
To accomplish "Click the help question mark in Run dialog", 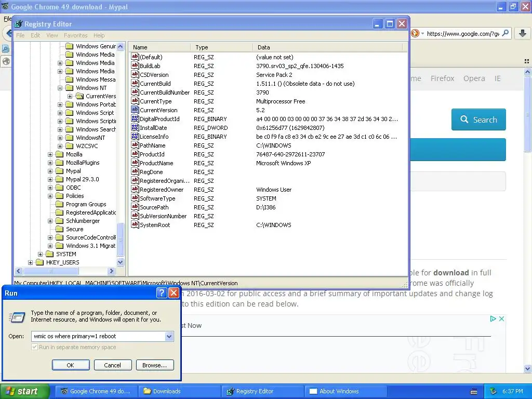I will (x=162, y=293).
